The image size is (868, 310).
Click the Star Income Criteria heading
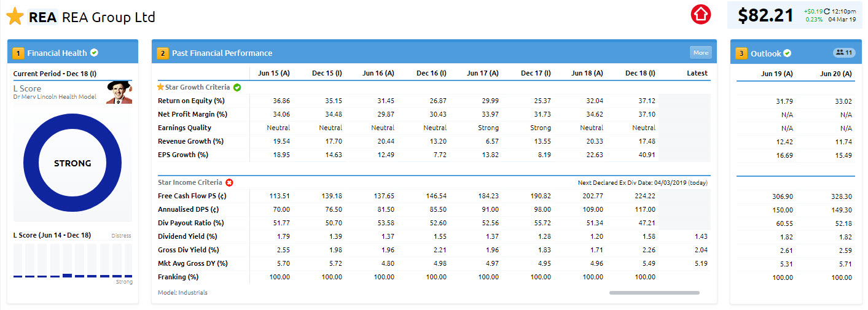tap(190, 182)
